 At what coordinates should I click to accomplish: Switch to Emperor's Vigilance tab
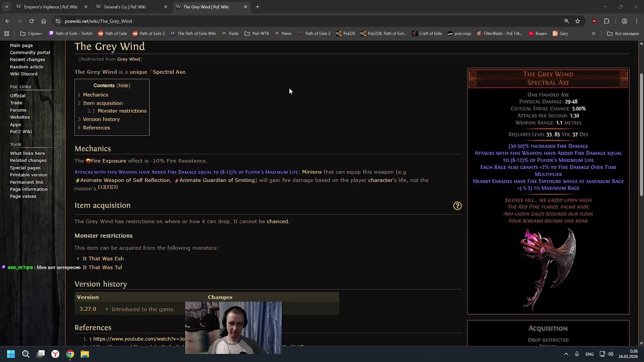pos(50,7)
